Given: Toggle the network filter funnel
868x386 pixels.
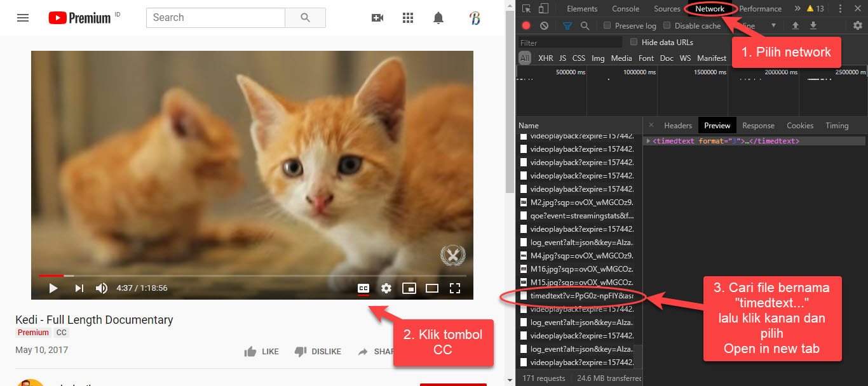Looking at the screenshot, I should (567, 26).
